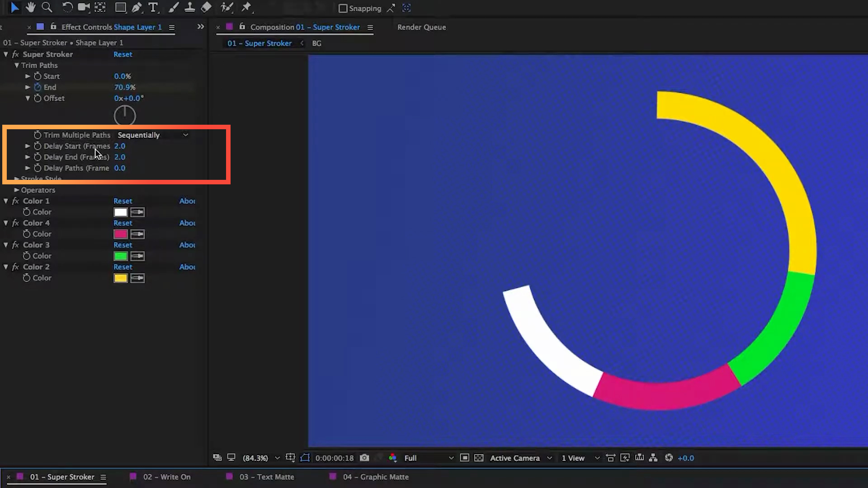Image resolution: width=868 pixels, height=488 pixels.
Task: Select the Pen tool
Action: point(136,7)
